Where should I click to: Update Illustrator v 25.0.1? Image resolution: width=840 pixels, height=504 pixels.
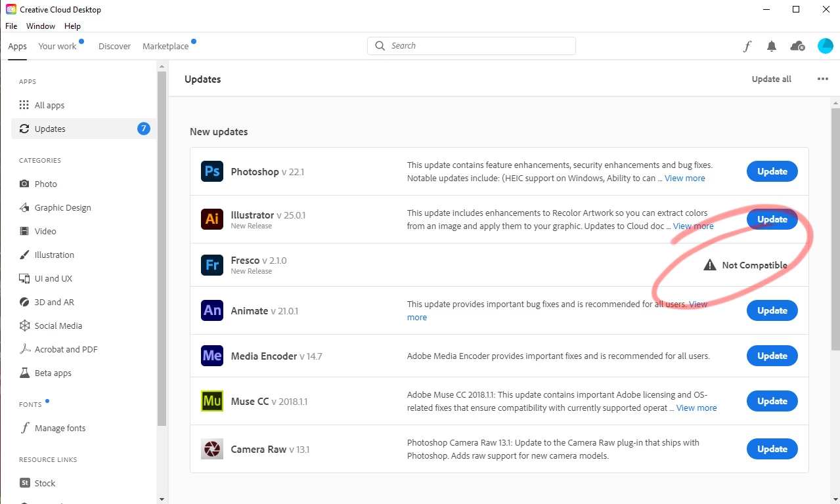tap(772, 219)
